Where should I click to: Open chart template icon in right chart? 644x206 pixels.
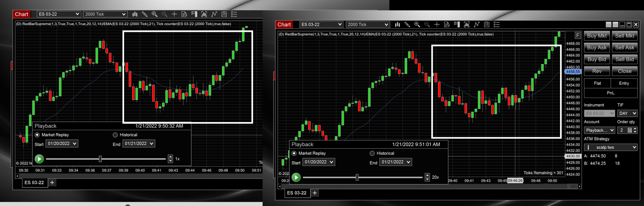[487, 24]
